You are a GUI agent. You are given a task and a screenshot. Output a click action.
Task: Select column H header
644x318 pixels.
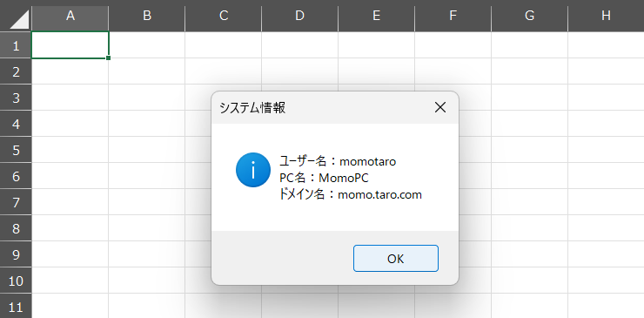coord(606,16)
